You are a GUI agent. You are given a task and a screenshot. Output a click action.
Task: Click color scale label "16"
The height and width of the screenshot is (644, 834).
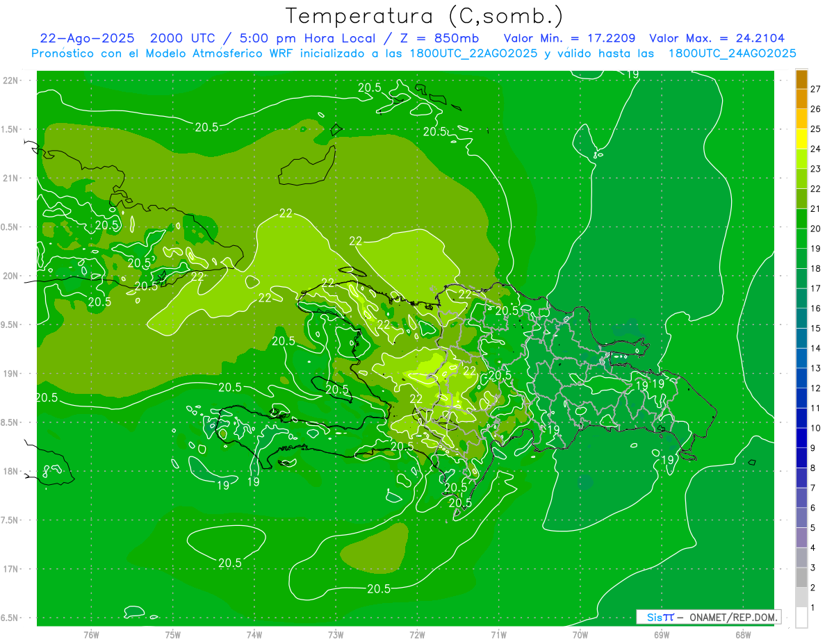tap(815, 308)
